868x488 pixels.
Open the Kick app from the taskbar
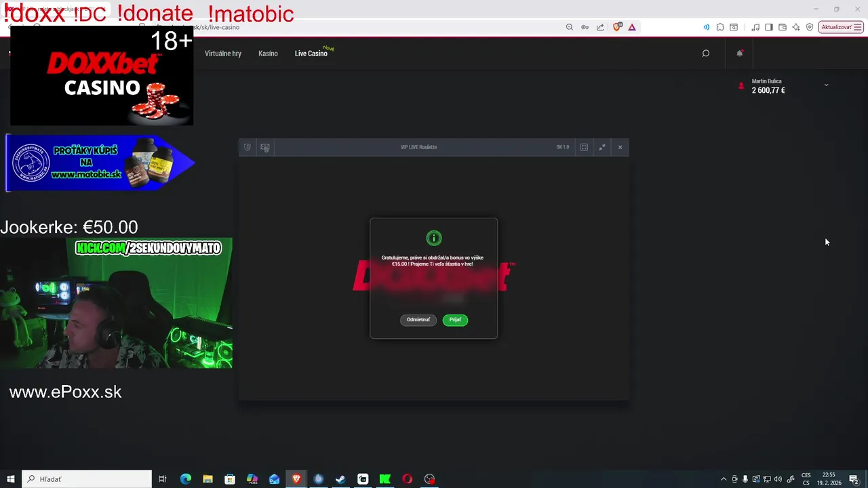[x=384, y=479]
